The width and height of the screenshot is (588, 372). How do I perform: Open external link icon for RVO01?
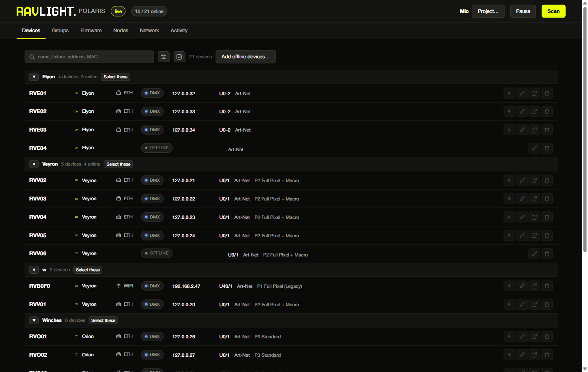tap(534, 336)
